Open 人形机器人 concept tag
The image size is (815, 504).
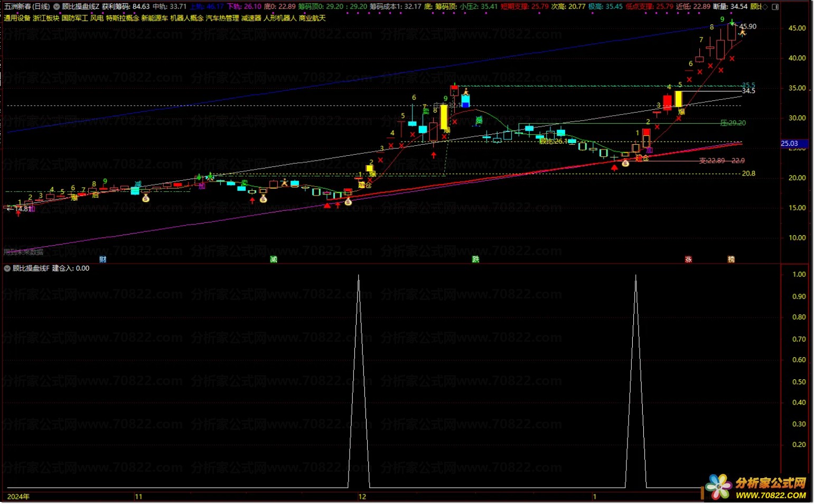[280, 18]
